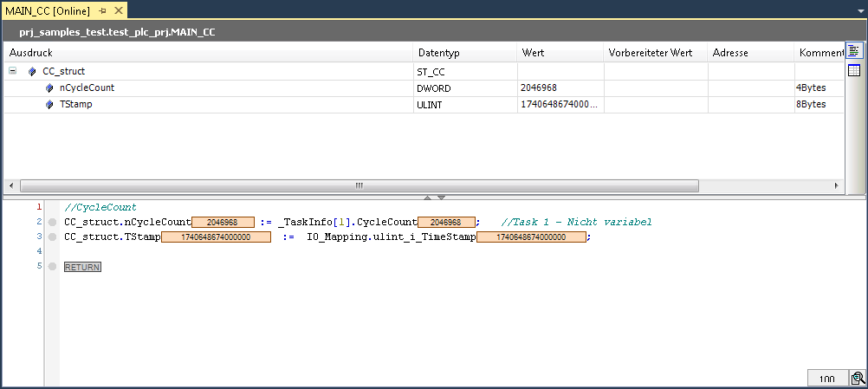868x389 pixels.
Task: Click the 2046968 value cell in table
Action: (x=560, y=88)
